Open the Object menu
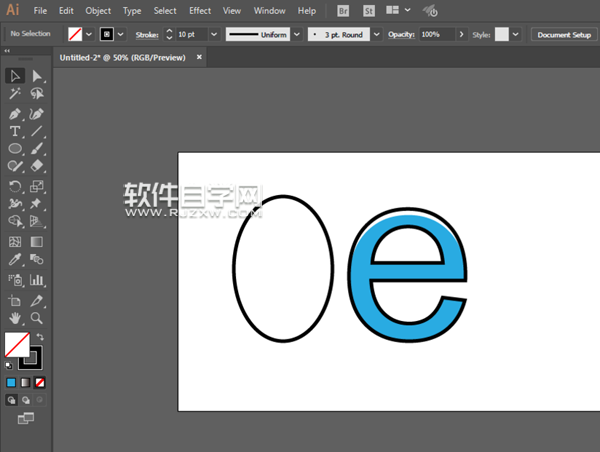This screenshot has width=600, height=452. coord(98,11)
